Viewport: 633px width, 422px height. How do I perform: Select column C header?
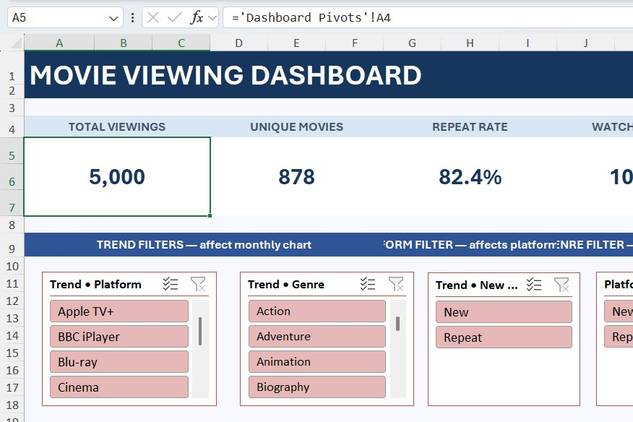[x=181, y=43]
